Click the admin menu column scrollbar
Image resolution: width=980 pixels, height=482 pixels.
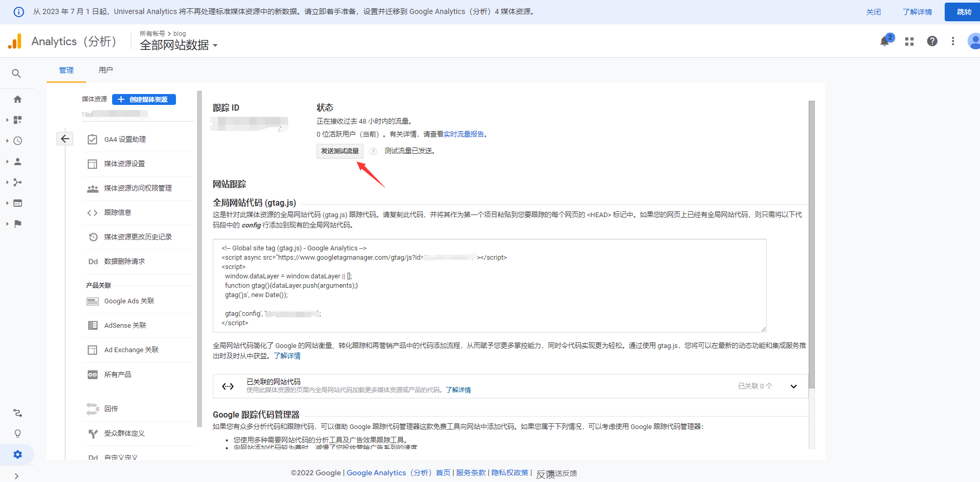[199, 259]
